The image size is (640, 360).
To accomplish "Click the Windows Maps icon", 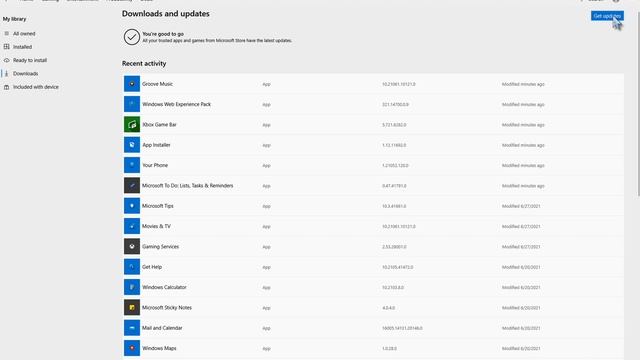I will [x=132, y=348].
